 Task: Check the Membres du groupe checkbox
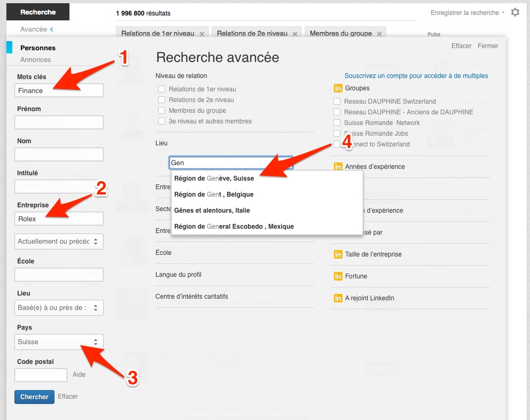point(161,111)
